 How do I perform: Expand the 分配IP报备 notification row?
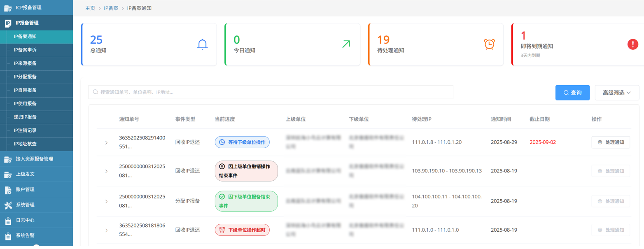click(x=106, y=202)
